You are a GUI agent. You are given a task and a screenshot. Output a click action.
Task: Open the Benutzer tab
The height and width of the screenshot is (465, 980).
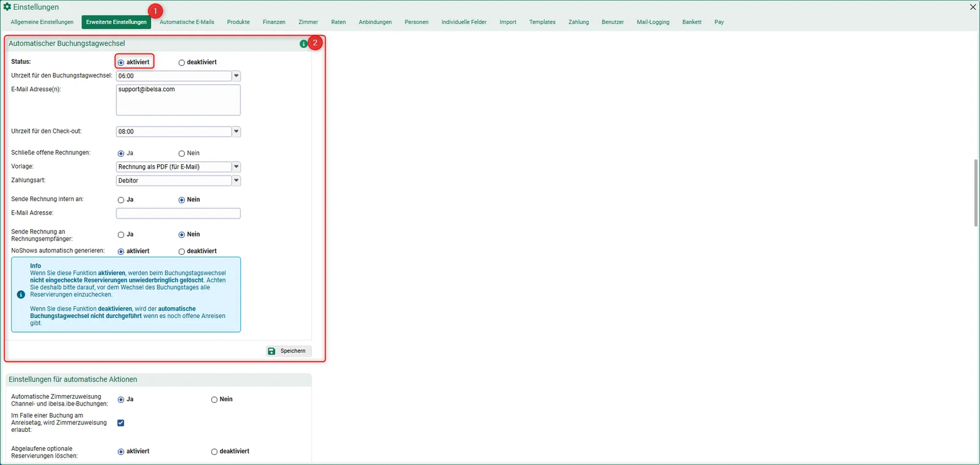tap(612, 22)
